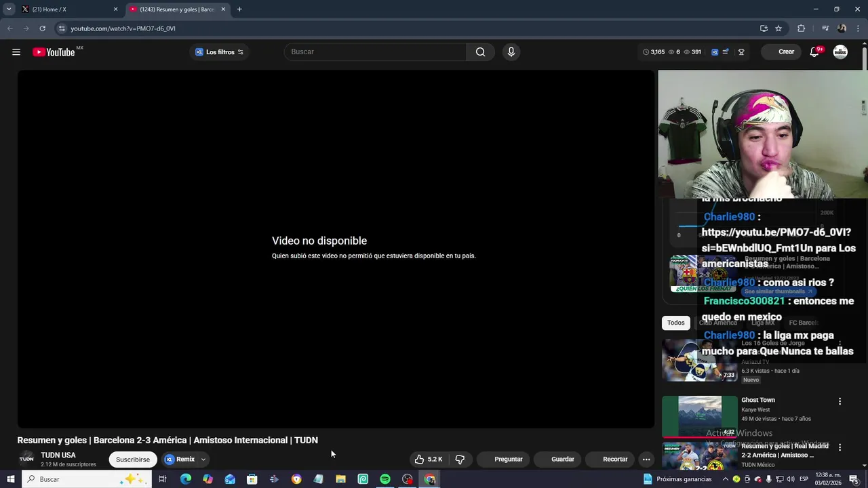Open Chrome extensions puzzle icon

coord(802,28)
